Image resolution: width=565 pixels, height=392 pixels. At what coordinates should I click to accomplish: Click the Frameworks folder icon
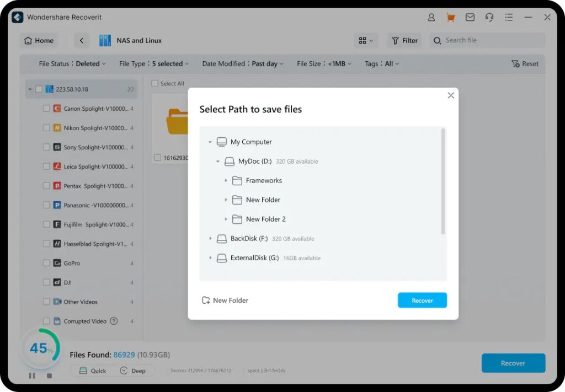coord(237,180)
